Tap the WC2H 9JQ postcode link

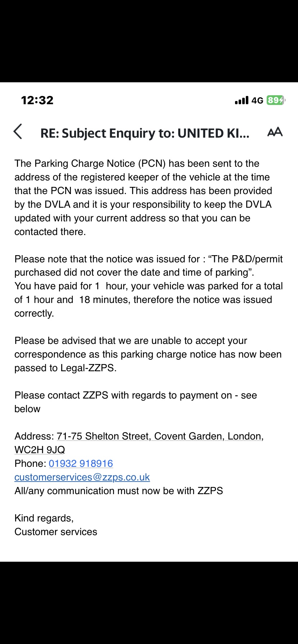(40, 450)
